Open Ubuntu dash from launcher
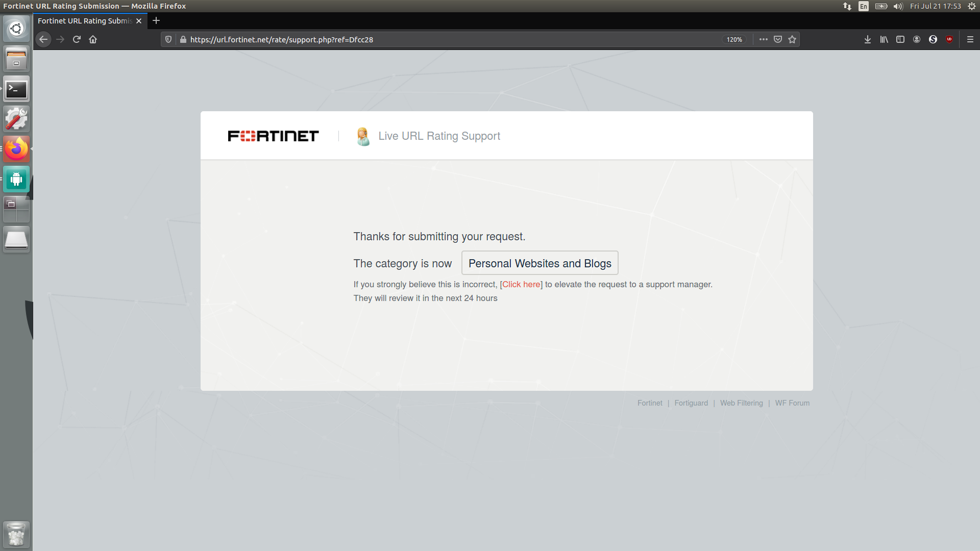 16,29
